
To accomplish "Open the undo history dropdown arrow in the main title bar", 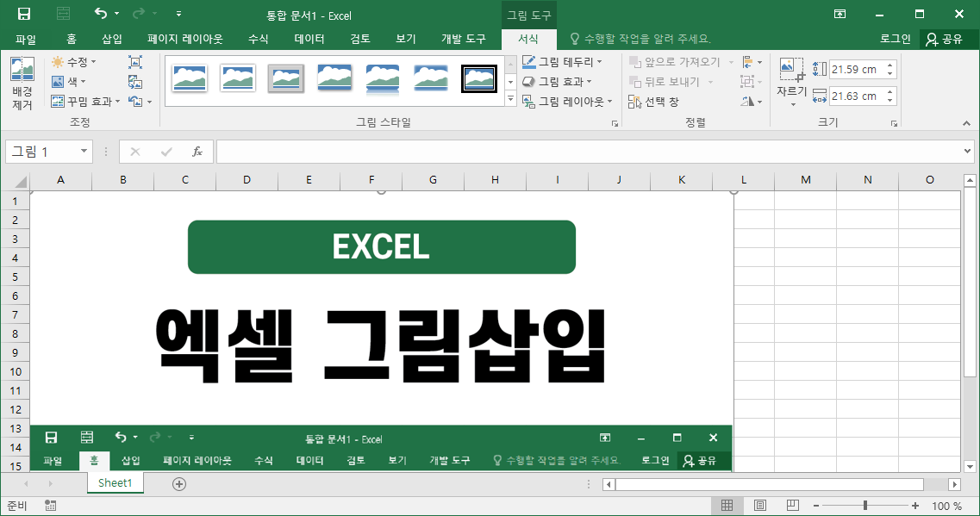I will [x=117, y=14].
